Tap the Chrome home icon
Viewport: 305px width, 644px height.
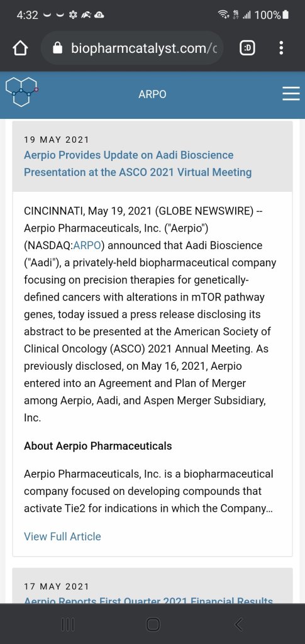point(20,49)
